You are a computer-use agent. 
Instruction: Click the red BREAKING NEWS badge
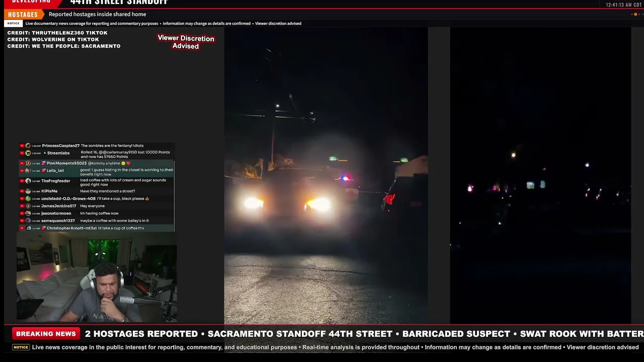[46, 333]
